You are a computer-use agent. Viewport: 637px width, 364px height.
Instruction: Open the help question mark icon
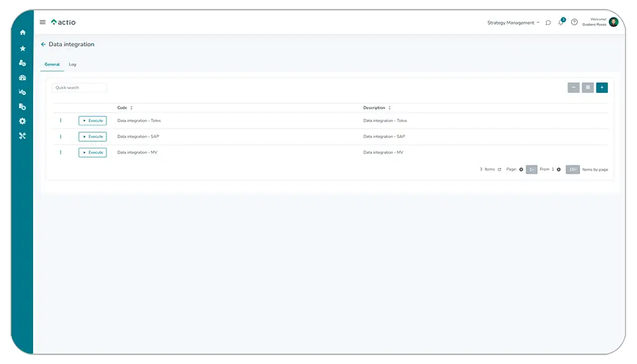574,22
